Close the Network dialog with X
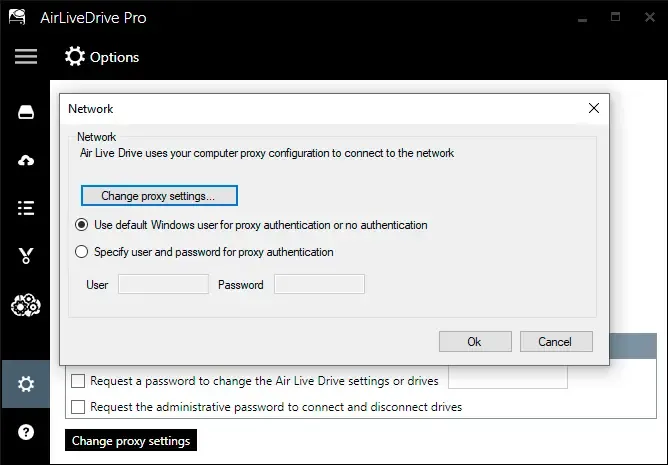Viewport: 668px width, 465px height. coord(594,108)
